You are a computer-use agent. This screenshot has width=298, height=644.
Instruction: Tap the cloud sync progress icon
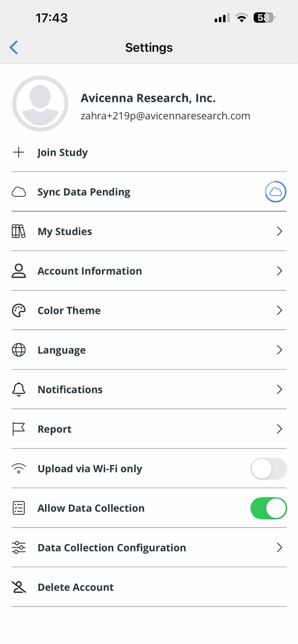(x=275, y=192)
